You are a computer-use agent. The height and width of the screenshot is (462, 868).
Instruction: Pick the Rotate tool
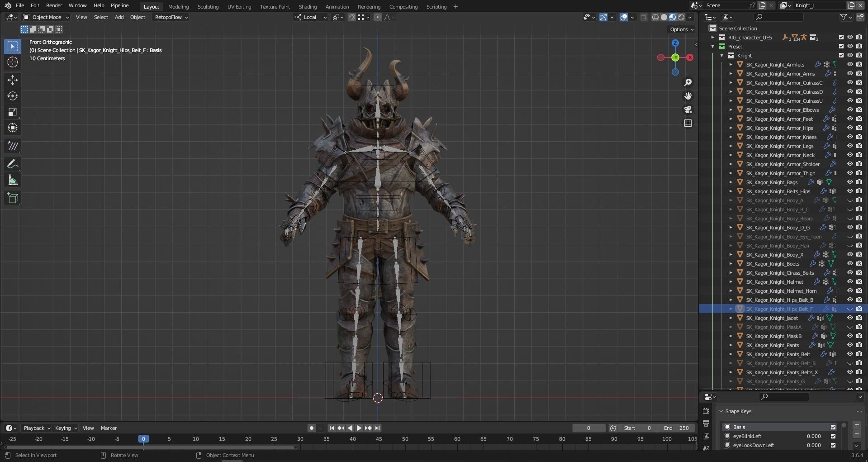(x=13, y=96)
